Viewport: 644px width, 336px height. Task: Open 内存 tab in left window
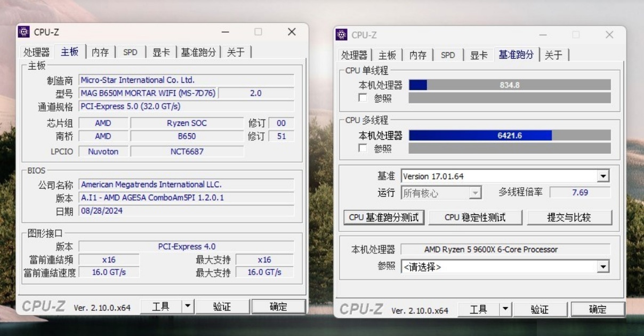point(100,52)
